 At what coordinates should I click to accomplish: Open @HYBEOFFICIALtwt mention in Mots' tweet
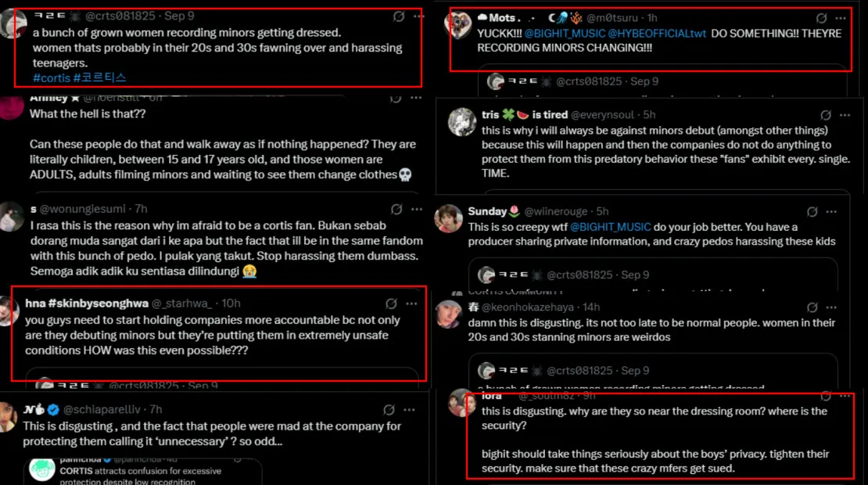(x=658, y=34)
